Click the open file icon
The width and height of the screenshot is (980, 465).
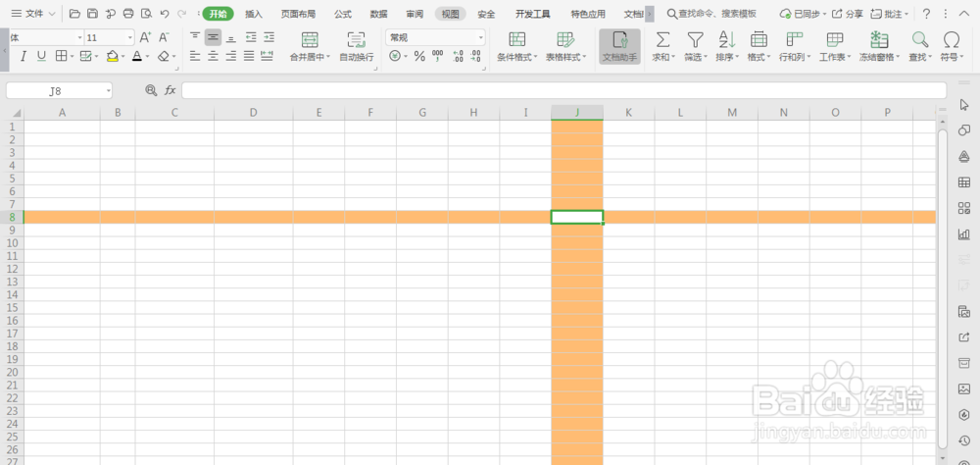click(x=75, y=13)
